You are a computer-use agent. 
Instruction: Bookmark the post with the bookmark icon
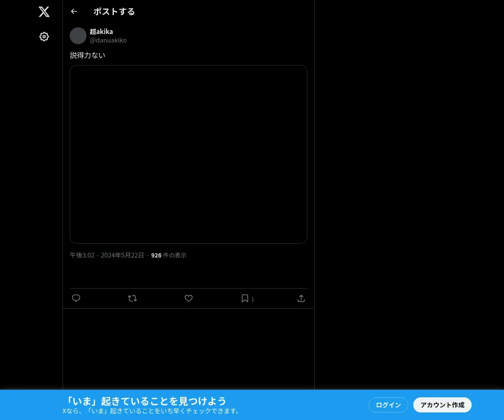click(x=245, y=298)
